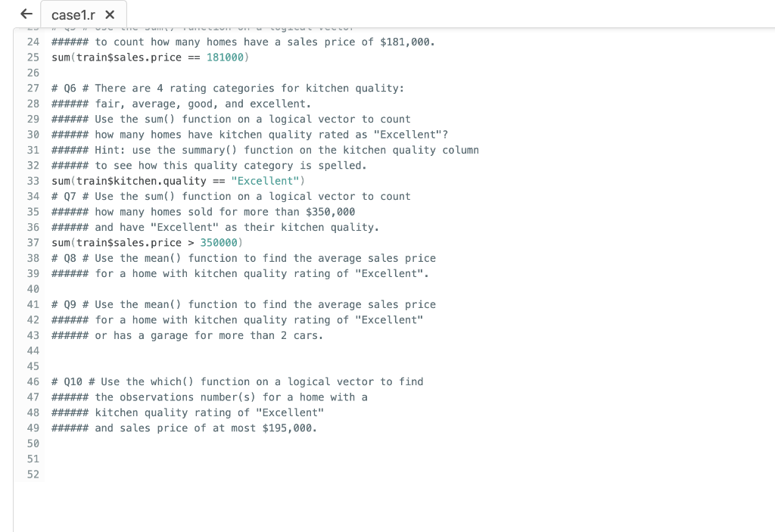This screenshot has width=775, height=532.
Task: Click the Q9 comment about average sales price
Action: click(x=242, y=304)
